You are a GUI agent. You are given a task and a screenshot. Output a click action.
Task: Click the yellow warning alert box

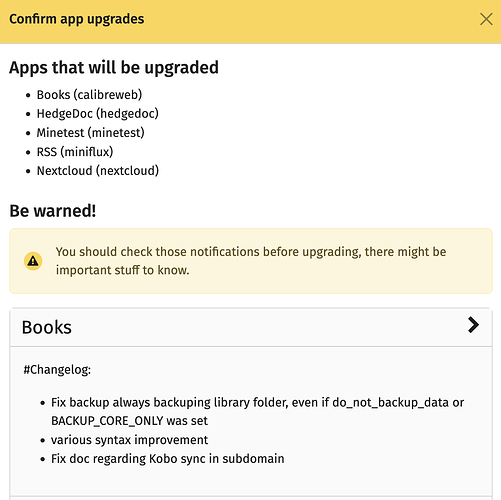tap(251, 261)
